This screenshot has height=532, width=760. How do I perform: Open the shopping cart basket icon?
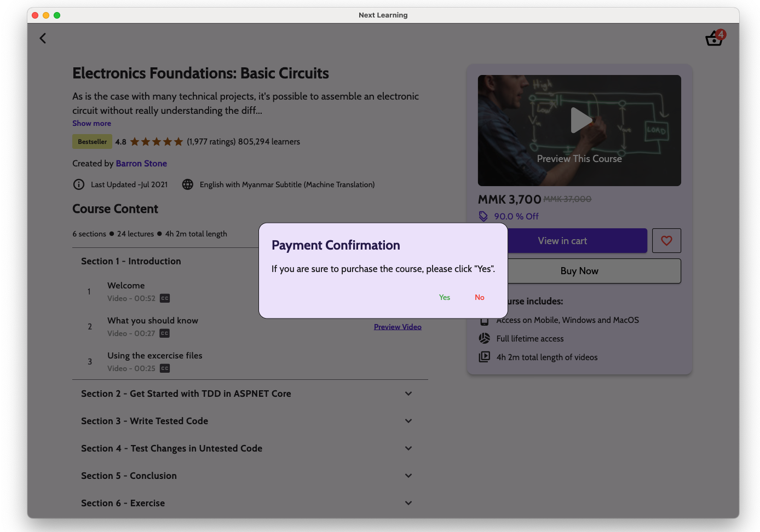714,38
